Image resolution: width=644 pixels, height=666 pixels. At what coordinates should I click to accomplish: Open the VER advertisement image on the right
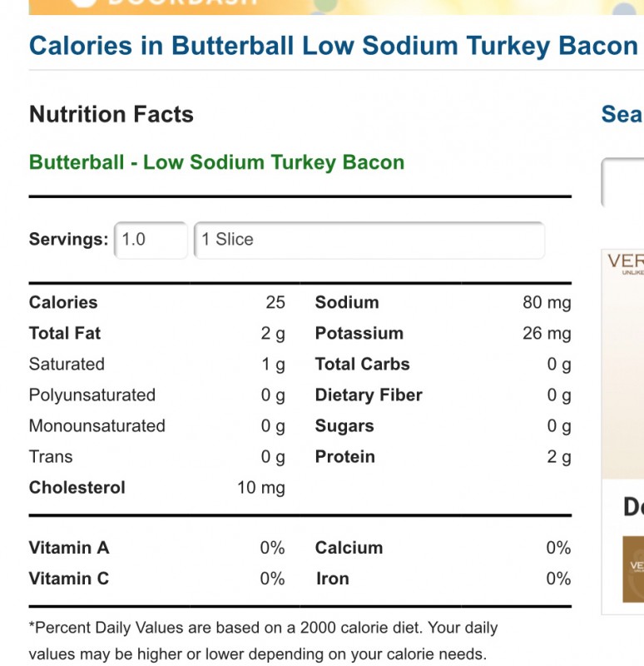[622, 364]
